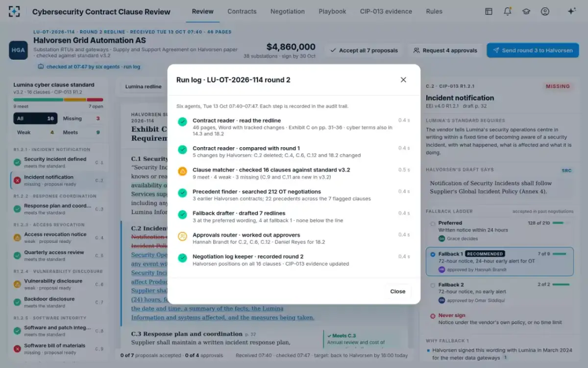The width and height of the screenshot is (588, 368).
Task: Click Approvals router step icon
Action: 182,236
